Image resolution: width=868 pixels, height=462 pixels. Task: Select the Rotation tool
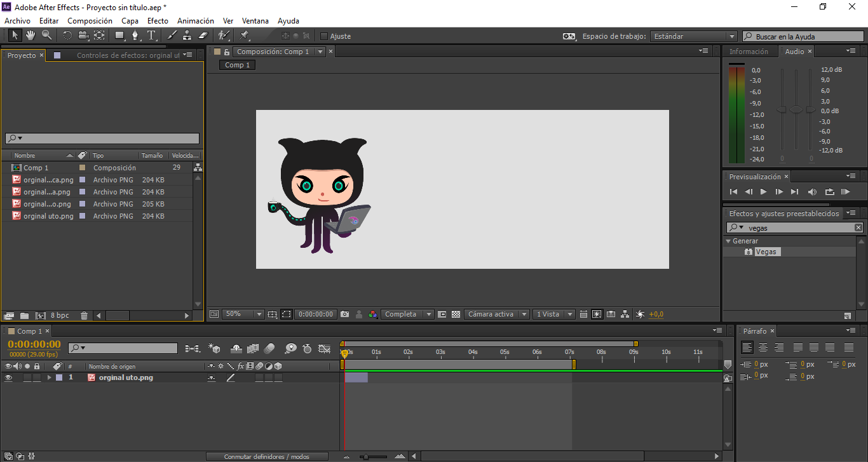tap(67, 36)
